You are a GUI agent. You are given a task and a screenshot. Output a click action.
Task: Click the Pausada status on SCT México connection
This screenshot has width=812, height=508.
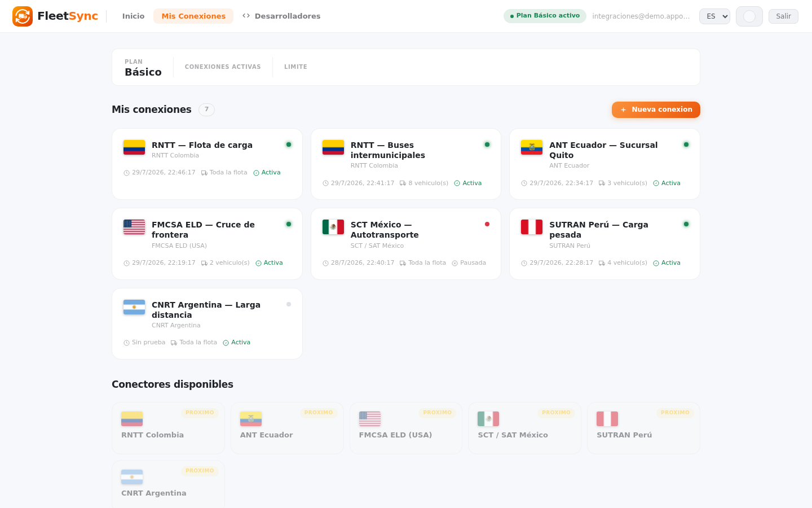coord(469,263)
